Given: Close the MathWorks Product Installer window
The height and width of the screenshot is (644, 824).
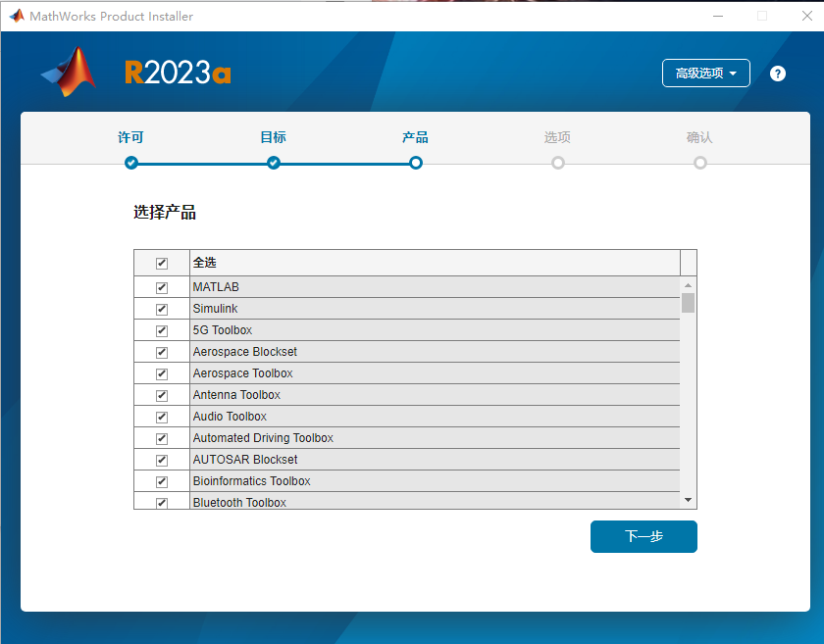Looking at the screenshot, I should (x=807, y=17).
